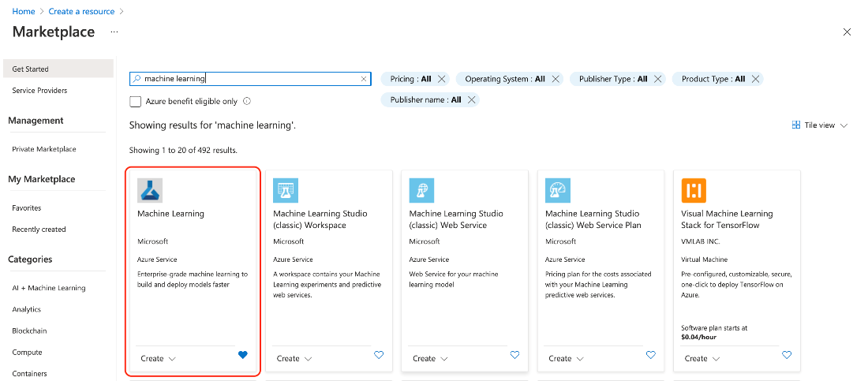868x381 pixels.
Task: Remove the Product Type filter
Action: (x=755, y=79)
